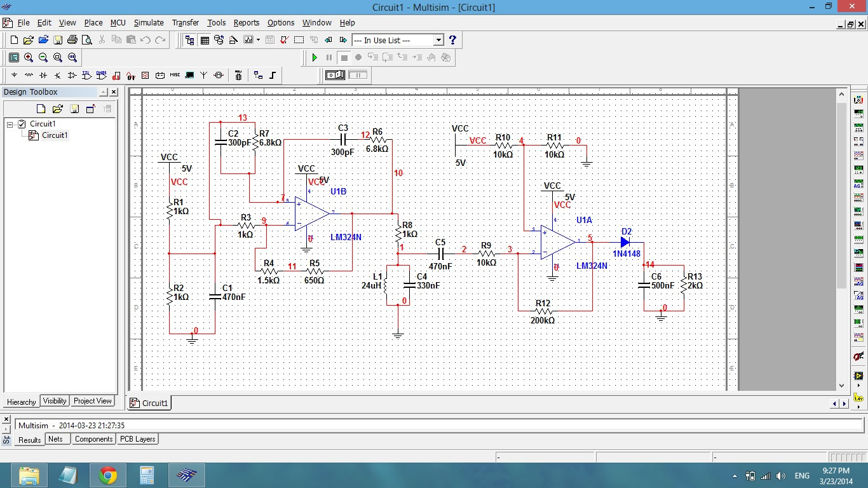Switch to the Nets tab in spreadsheet view

tap(57, 439)
